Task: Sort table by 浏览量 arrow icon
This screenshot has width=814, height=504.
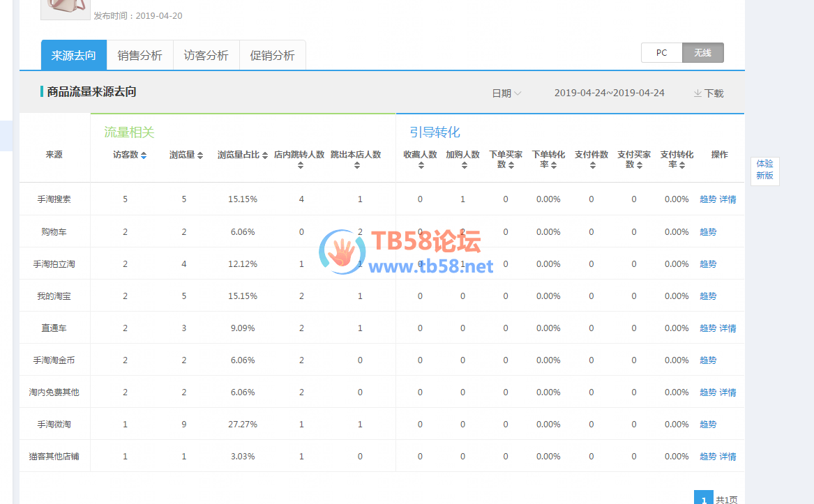Action: click(200, 155)
